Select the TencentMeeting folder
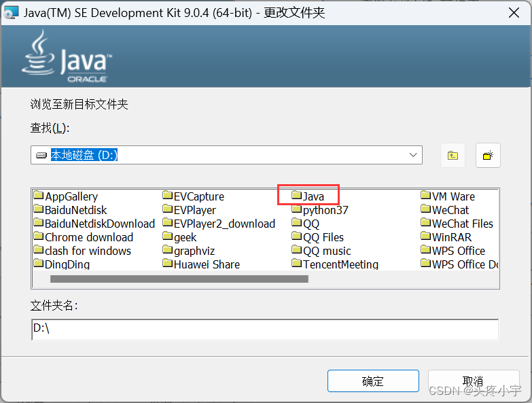Viewport: 532px width, 403px height. (x=335, y=264)
